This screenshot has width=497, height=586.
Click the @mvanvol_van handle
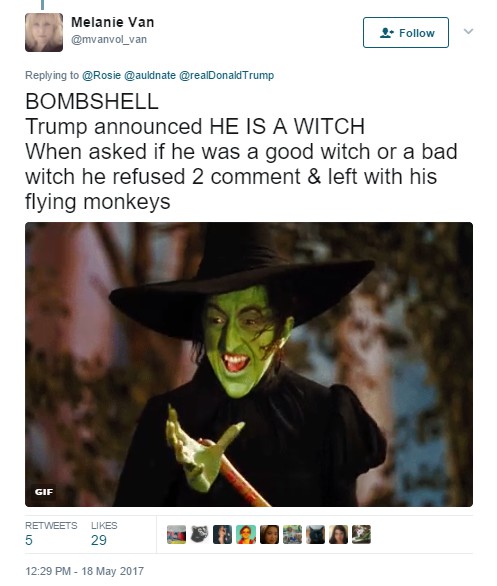tap(109, 39)
